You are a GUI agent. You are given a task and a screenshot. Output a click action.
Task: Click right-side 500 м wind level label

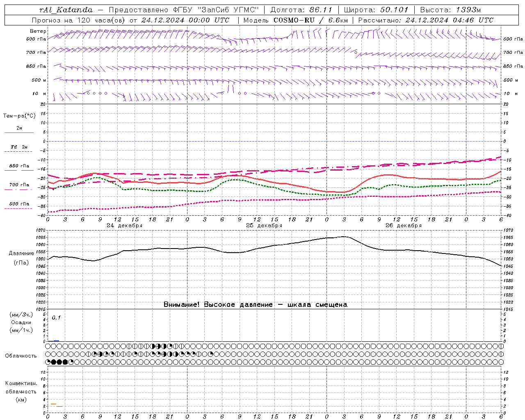(x=511, y=80)
